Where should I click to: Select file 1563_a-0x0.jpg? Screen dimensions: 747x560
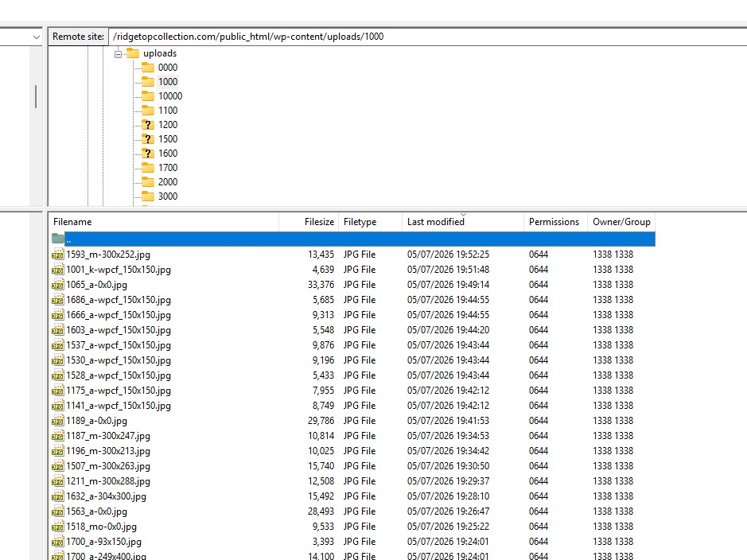coord(96,512)
